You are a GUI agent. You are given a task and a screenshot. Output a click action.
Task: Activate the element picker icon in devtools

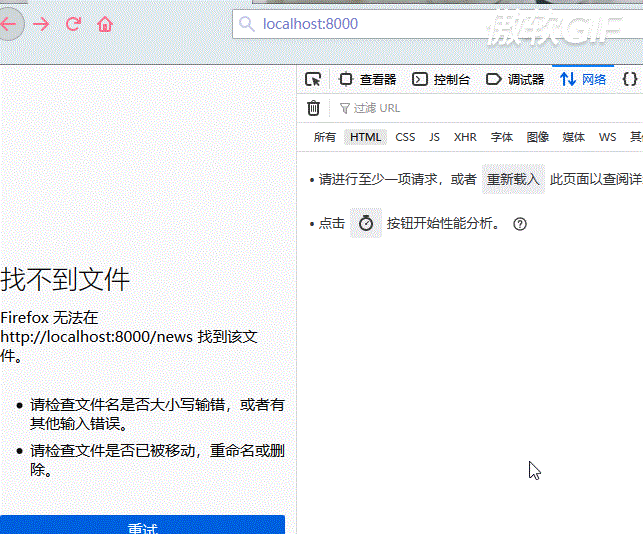point(313,79)
